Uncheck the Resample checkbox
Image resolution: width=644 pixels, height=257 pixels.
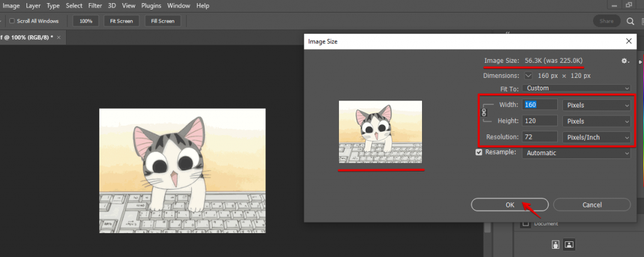[479, 153]
